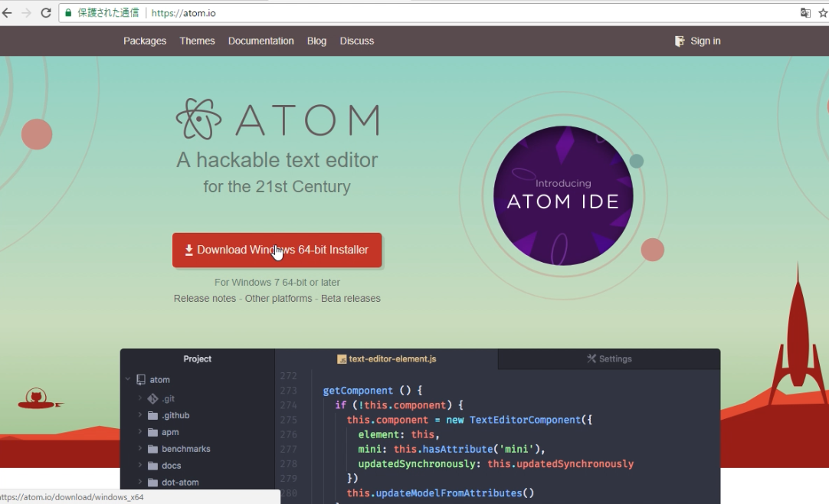
Task: Open the Packages page
Action: 145,41
